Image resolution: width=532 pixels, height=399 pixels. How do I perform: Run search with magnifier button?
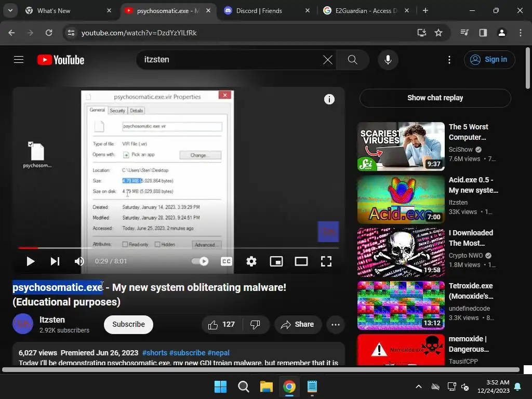(x=353, y=60)
